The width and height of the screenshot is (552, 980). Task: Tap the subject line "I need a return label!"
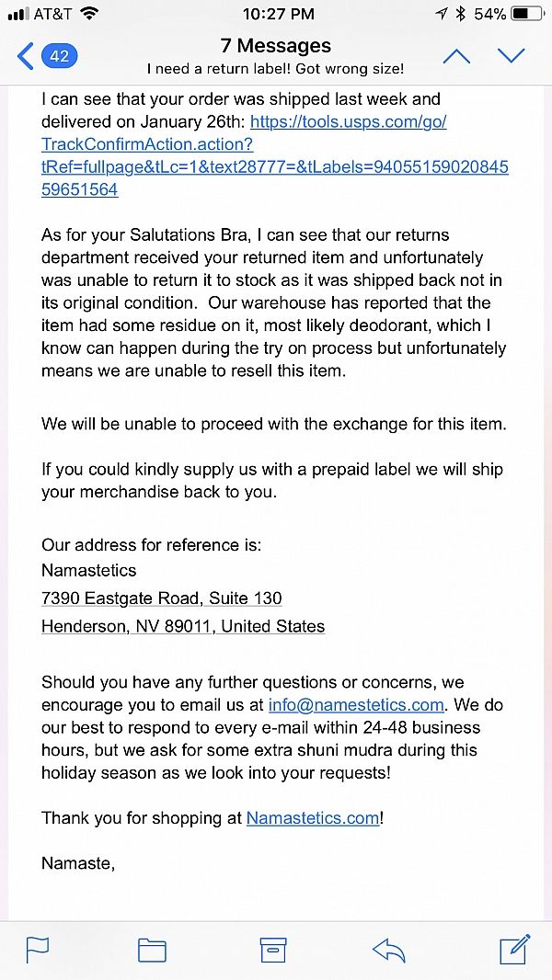(276, 69)
